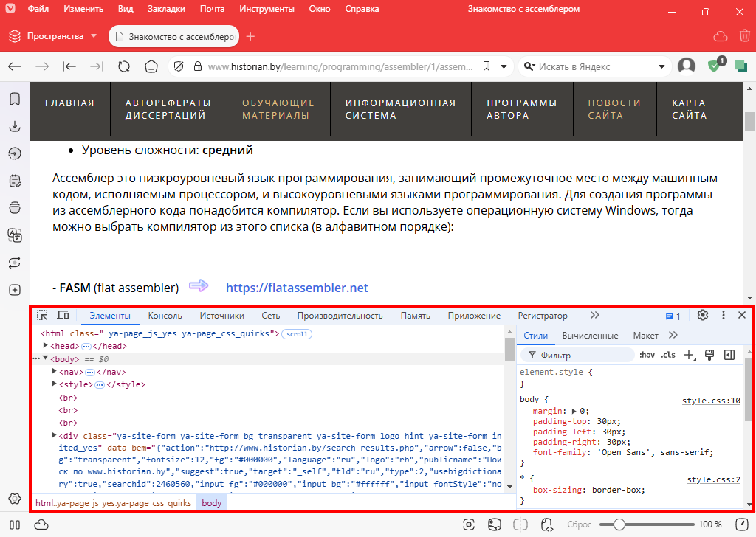756x537 pixels.
Task: Click the capture page screenshot icon
Action: point(468,524)
